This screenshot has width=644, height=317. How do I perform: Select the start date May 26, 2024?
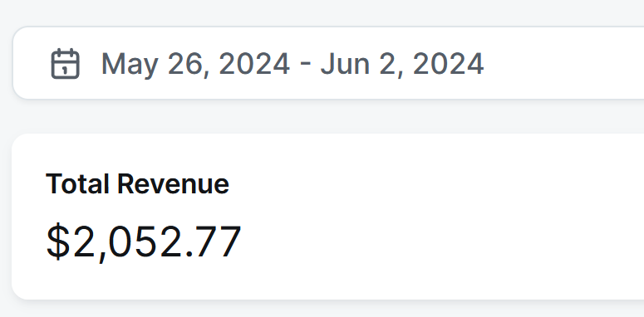pos(195,64)
